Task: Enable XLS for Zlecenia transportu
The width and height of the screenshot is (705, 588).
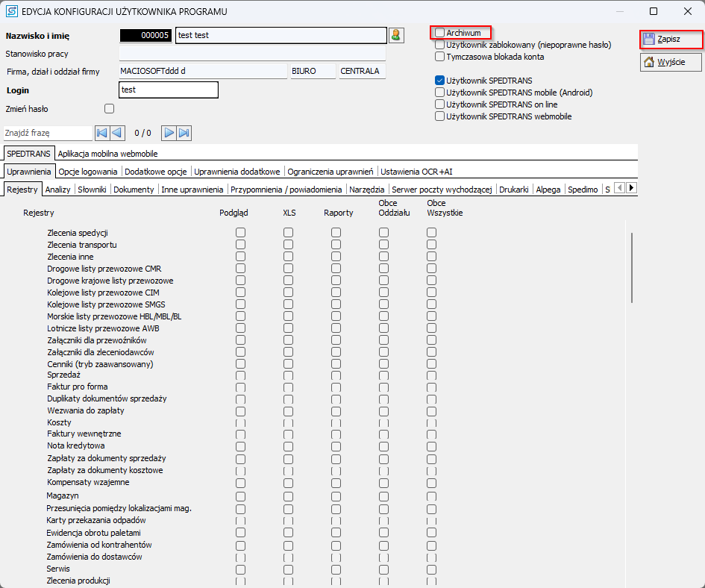Action: tap(288, 245)
